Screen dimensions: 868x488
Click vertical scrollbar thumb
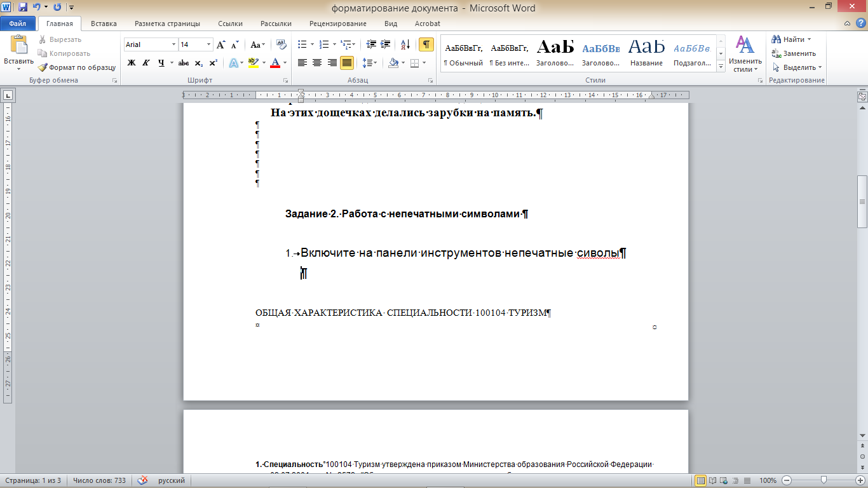pyautogui.click(x=862, y=201)
